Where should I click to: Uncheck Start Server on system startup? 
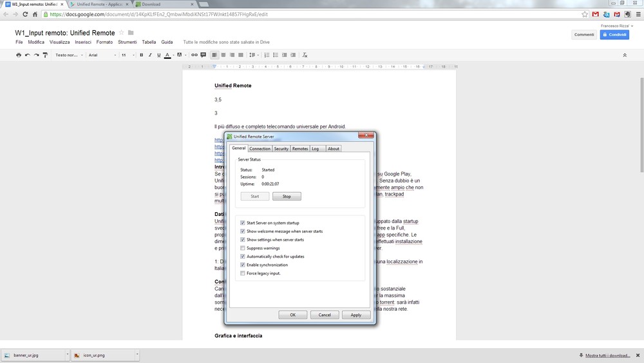click(243, 223)
